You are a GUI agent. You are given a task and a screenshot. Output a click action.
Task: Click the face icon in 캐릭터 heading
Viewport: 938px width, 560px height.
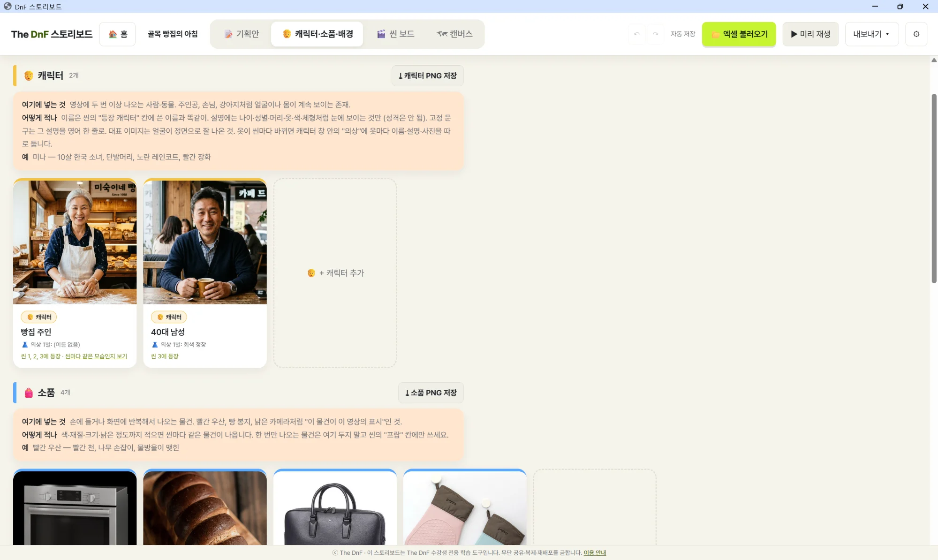(29, 76)
